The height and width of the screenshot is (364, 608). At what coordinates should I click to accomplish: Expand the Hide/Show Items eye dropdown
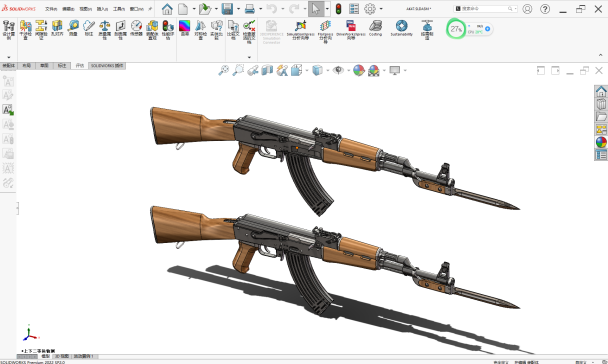click(x=349, y=71)
